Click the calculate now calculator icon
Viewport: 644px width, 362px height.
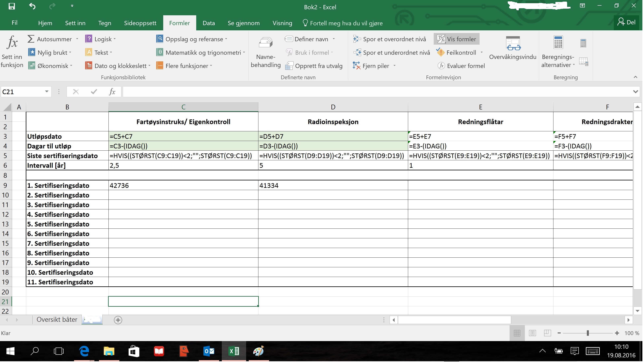pyautogui.click(x=583, y=43)
